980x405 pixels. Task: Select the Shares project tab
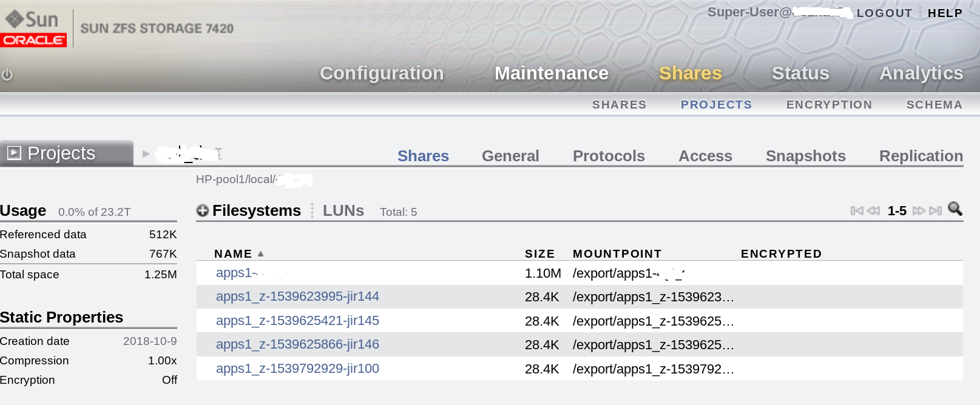[x=423, y=156]
